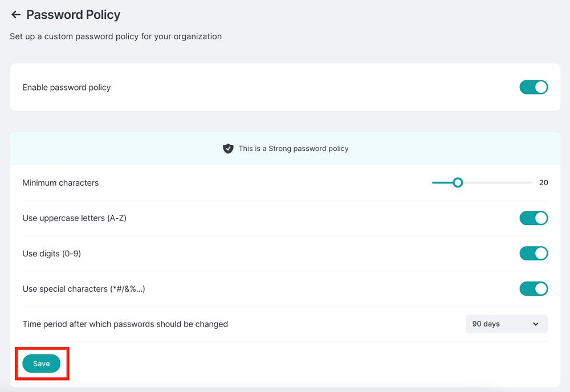Select the 'Minimum characters' label text
Screen dimensions: 570x392
pyautogui.click(x=60, y=183)
